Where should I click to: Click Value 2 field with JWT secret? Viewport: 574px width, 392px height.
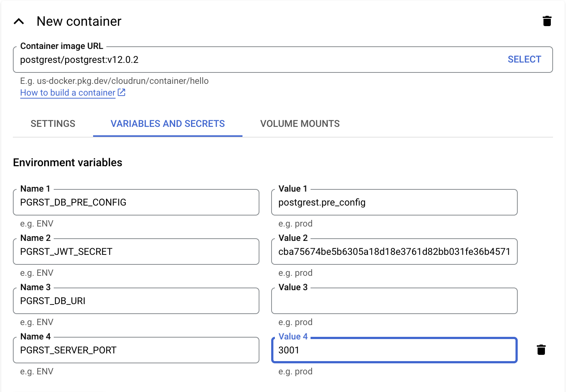click(394, 252)
